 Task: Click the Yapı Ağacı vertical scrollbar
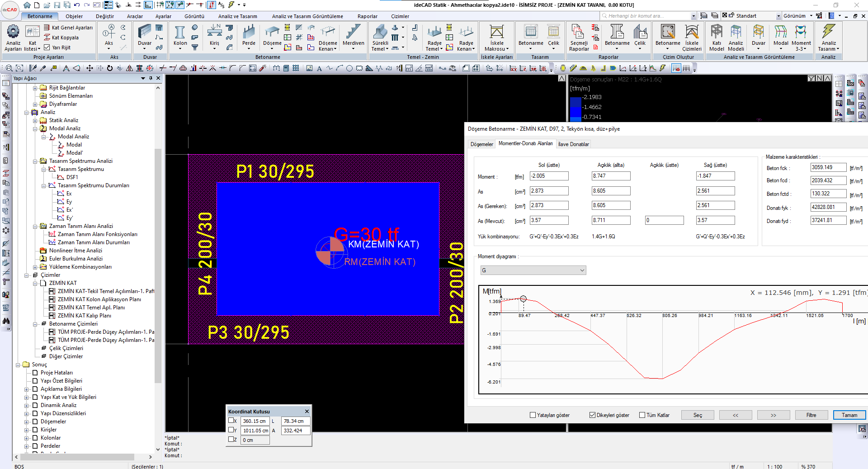click(x=158, y=267)
